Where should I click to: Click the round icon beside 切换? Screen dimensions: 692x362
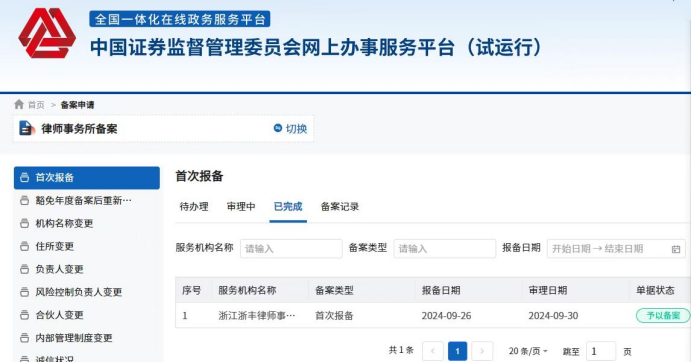278,128
